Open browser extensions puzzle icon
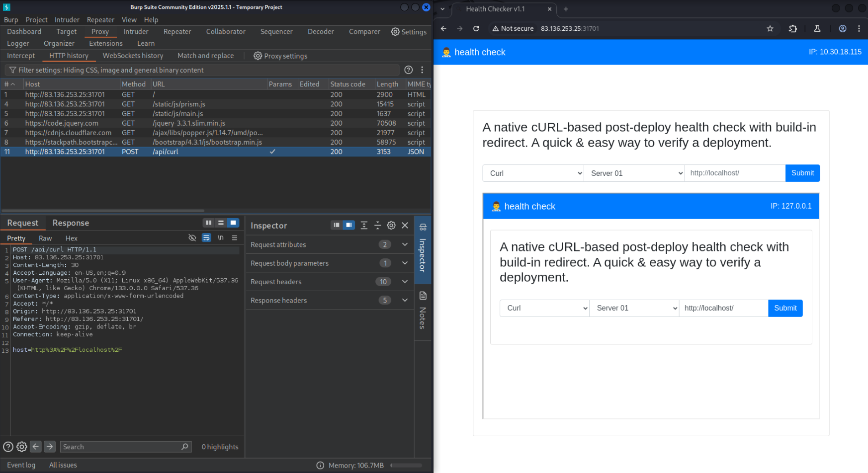Screen dimensions: 868x473 (793, 29)
